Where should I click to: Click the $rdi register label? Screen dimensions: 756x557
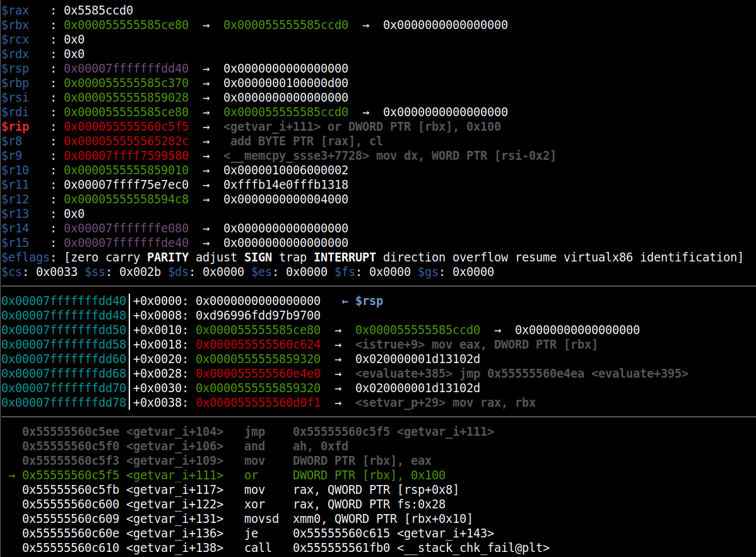tap(15, 112)
